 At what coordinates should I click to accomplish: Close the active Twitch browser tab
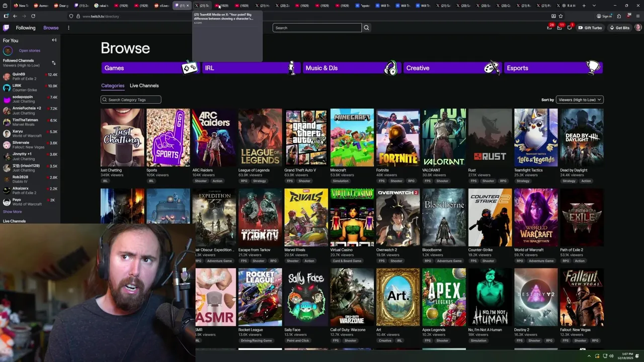click(188, 6)
